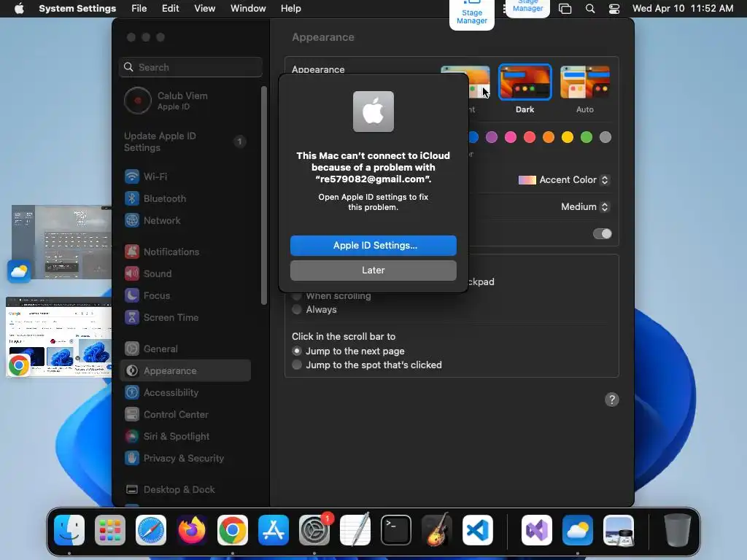Click Spotlight search icon in menu bar
747x560 pixels.
point(589,9)
